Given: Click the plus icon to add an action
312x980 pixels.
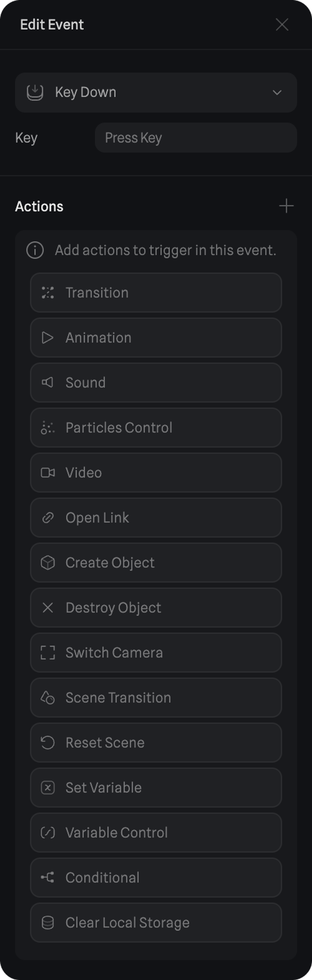Looking at the screenshot, I should click(x=286, y=206).
